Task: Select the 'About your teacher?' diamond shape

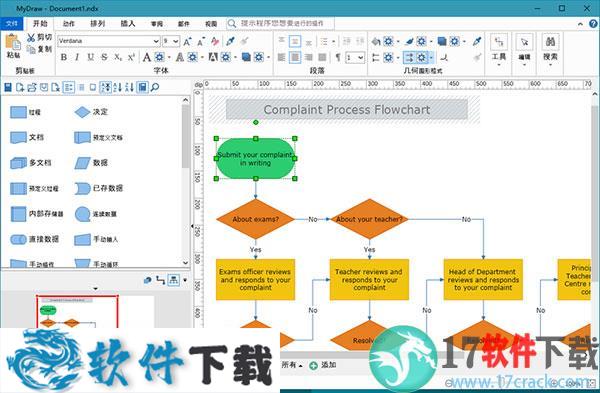Action: (x=369, y=219)
